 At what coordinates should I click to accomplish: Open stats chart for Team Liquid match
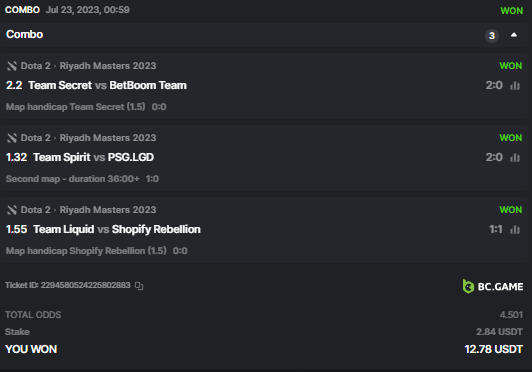(515, 230)
